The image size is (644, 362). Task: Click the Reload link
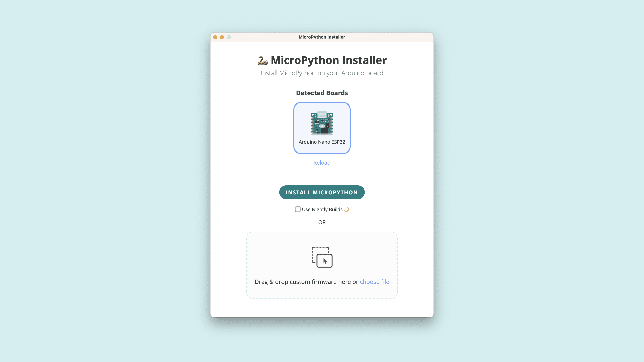(x=322, y=163)
